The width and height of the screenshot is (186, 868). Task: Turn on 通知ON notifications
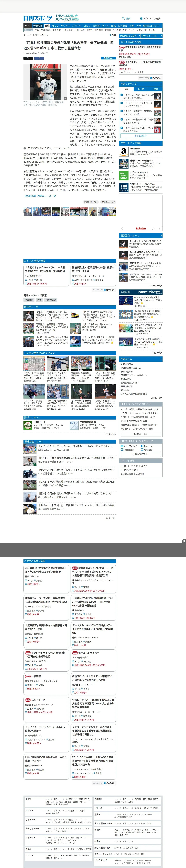pos(108,58)
